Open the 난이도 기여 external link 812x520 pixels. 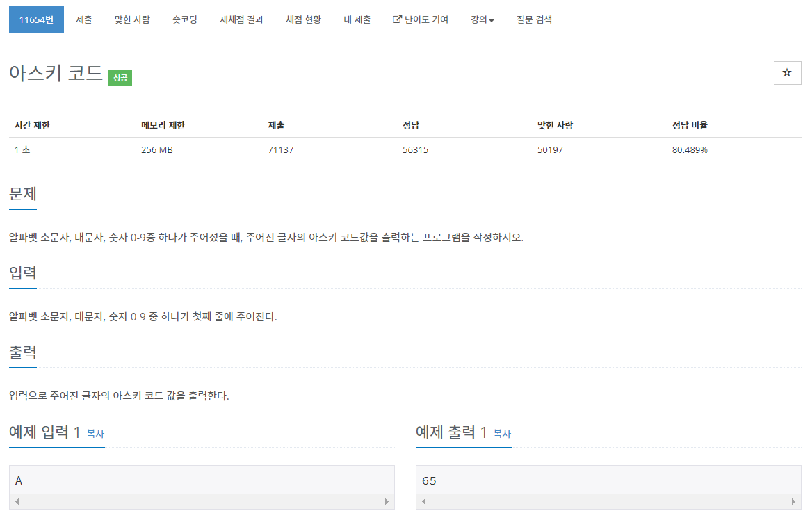point(421,19)
